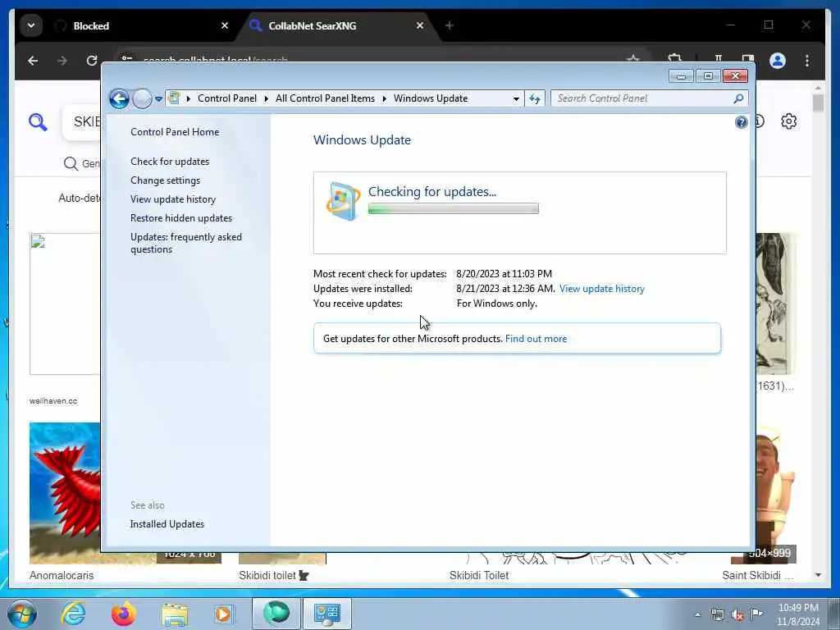The width and height of the screenshot is (840, 630).
Task: Launch Firefox from taskbar
Action: [x=123, y=614]
